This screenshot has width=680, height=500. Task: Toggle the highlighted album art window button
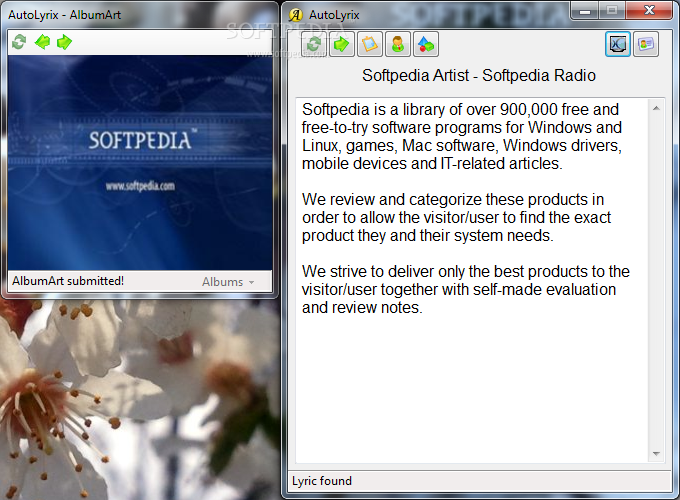618,44
